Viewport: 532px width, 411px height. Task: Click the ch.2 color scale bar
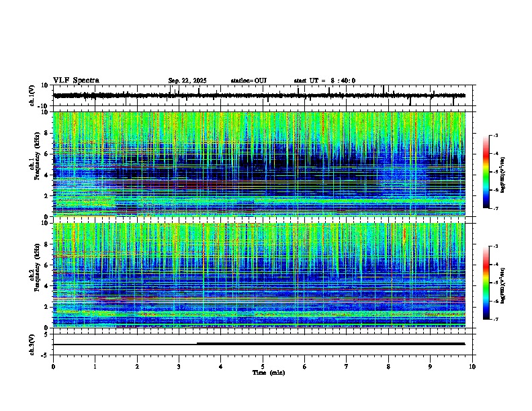[x=486, y=283]
